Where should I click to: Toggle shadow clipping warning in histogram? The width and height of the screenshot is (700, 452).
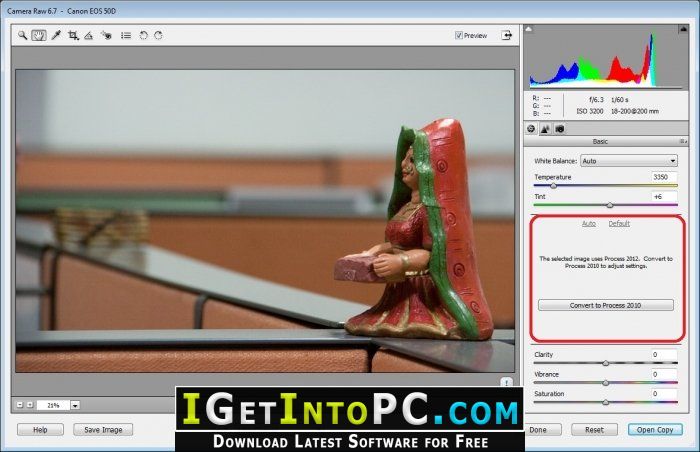tap(529, 29)
